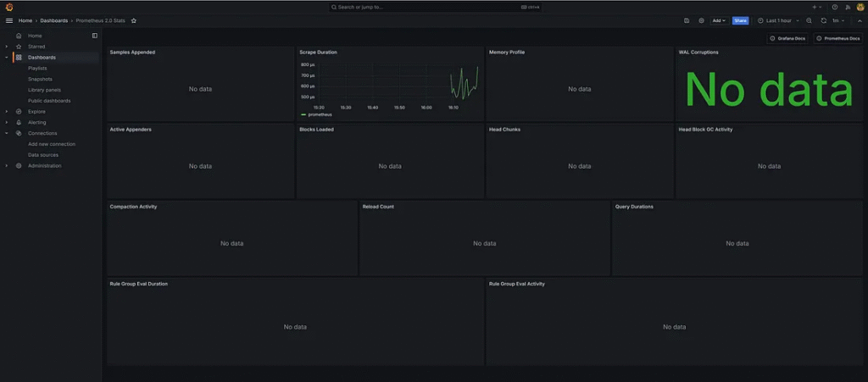Viewport: 868px width, 382px height.
Task: Open the 1m refresh interval dropdown
Action: 837,20
